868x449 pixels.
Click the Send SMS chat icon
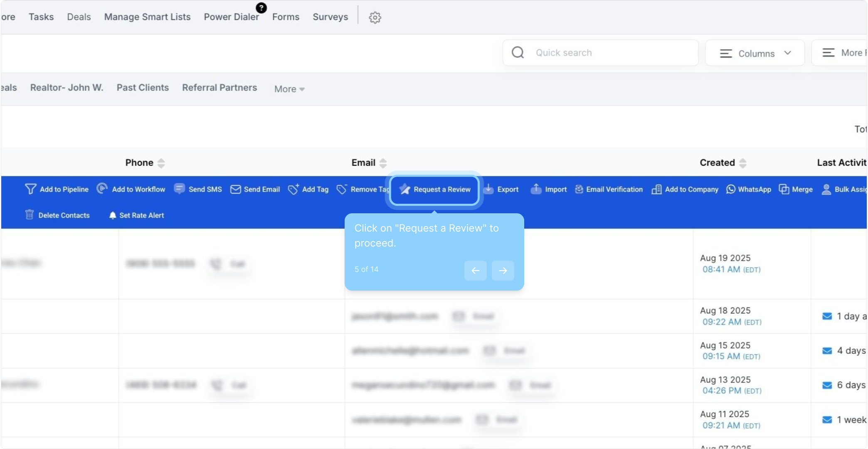pyautogui.click(x=179, y=189)
